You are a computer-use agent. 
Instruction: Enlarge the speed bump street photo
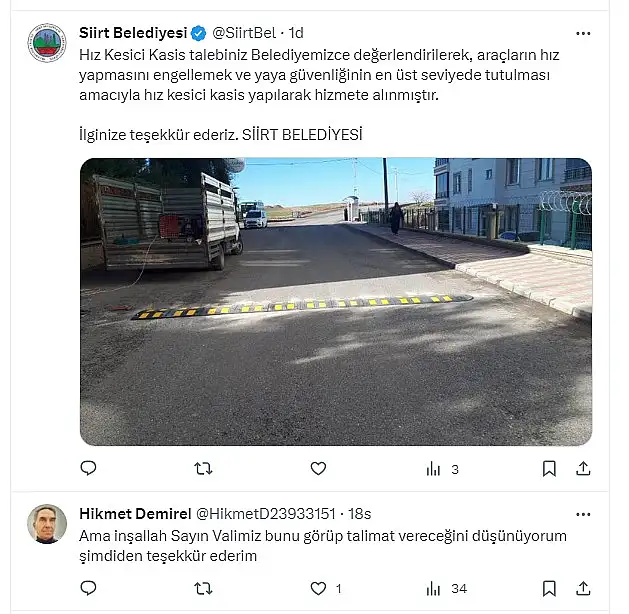coord(336,302)
